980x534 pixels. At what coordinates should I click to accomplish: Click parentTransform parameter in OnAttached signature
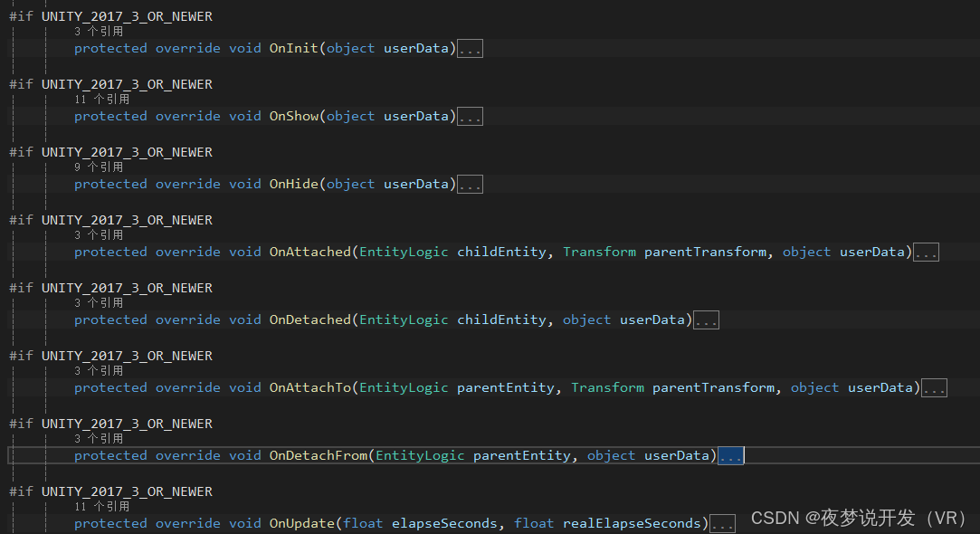click(705, 252)
